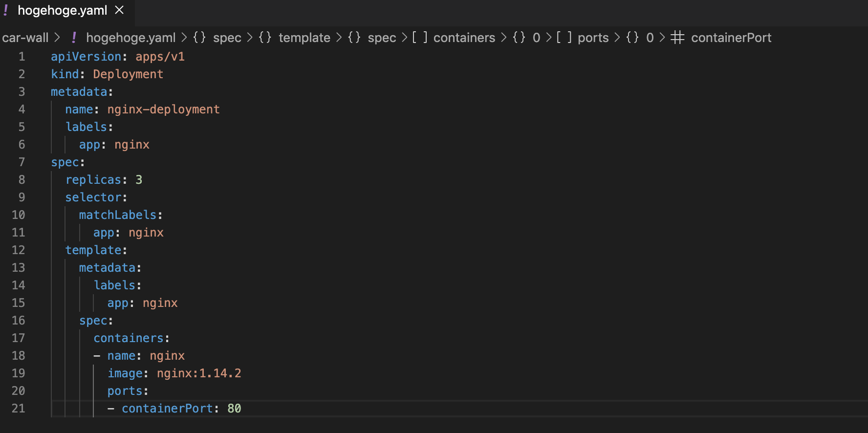Click the curly braces icon beside template breadcrumb
This screenshot has height=433, width=868.
coord(265,38)
